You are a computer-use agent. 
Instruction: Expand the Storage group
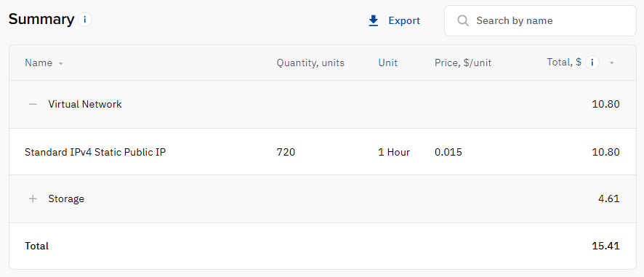click(33, 199)
